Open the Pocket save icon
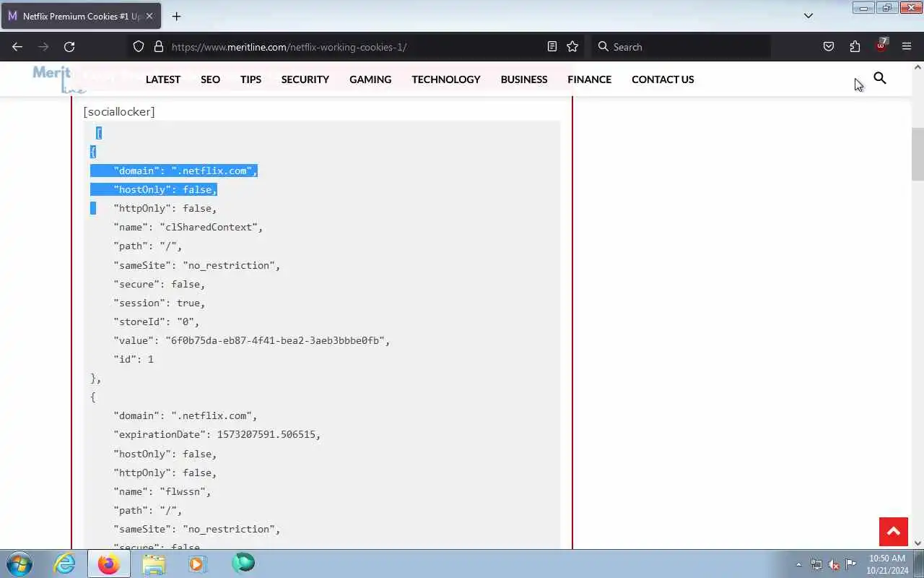 click(x=829, y=47)
